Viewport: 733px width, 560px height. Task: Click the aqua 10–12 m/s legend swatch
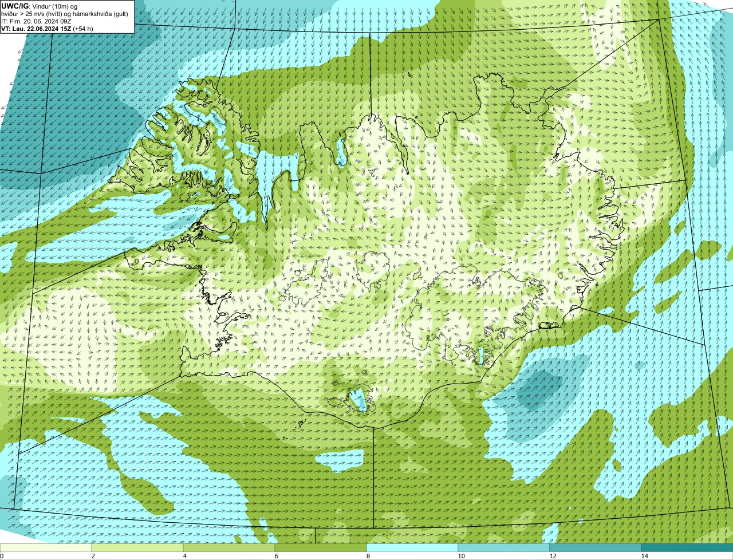504,547
